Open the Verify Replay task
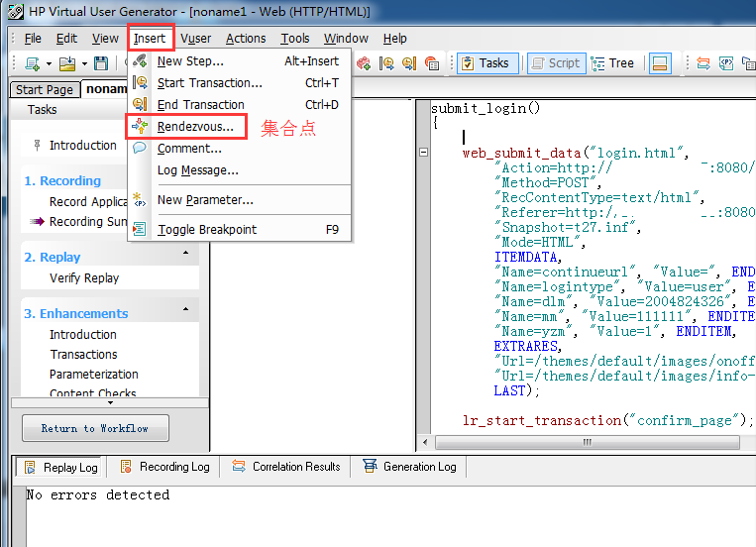The width and height of the screenshot is (756, 547). [84, 277]
